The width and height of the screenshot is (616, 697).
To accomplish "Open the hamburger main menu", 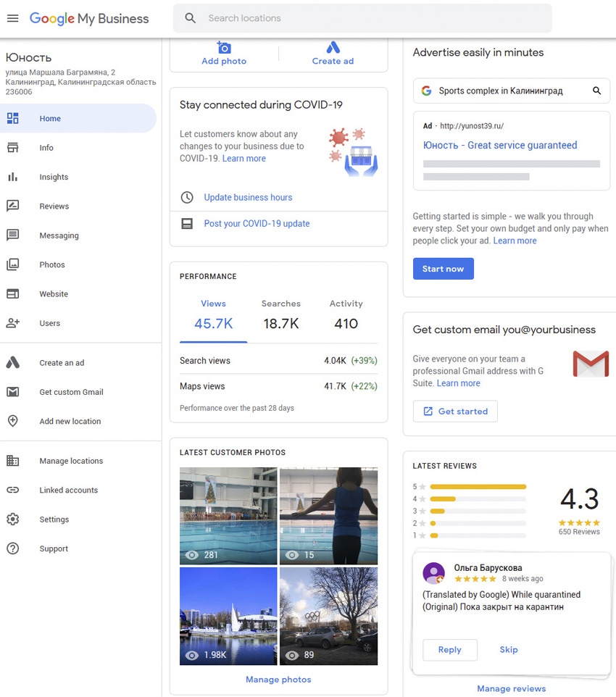I will tap(13, 18).
